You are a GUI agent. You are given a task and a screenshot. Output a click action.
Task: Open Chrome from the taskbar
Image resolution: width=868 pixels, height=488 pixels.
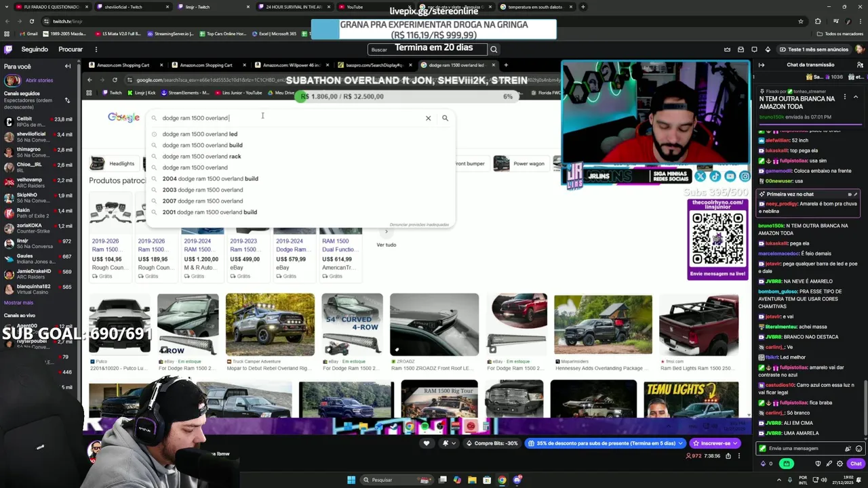pyautogui.click(x=502, y=480)
